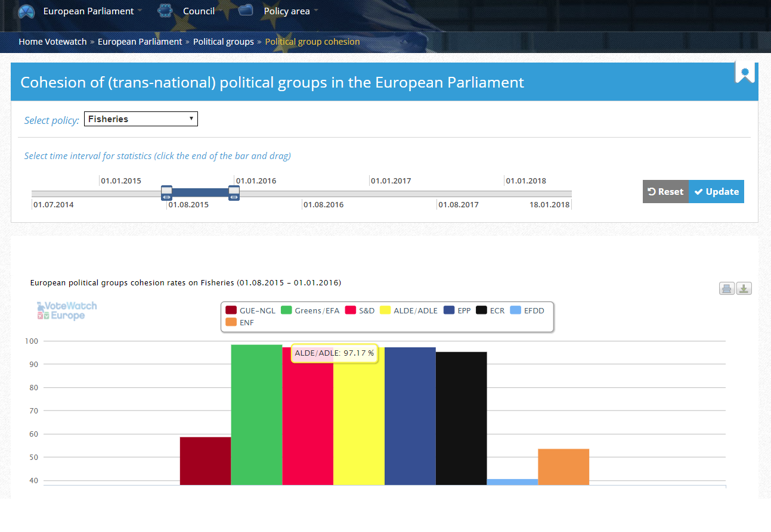This screenshot has height=532, width=771.
Task: Open the Fisheries policy select box
Action: tap(141, 119)
